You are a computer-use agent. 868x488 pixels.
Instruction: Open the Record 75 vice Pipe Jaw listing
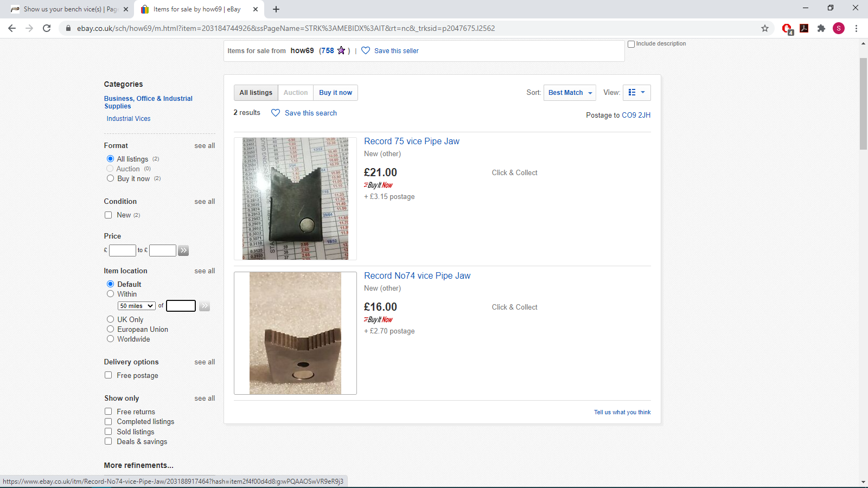click(x=412, y=141)
